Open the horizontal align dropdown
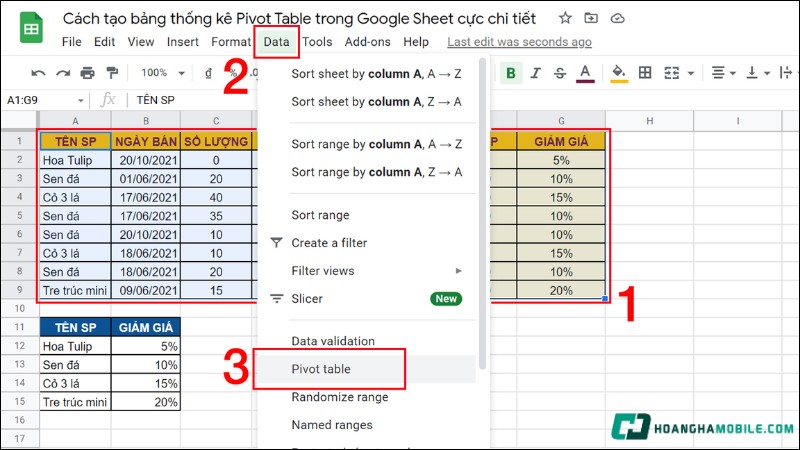The image size is (800, 450). [x=723, y=73]
